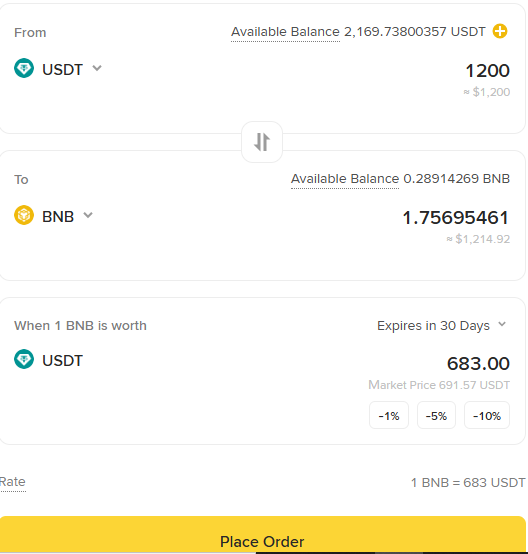
Task: Edit the 683.00 limit price field
Action: (x=478, y=364)
